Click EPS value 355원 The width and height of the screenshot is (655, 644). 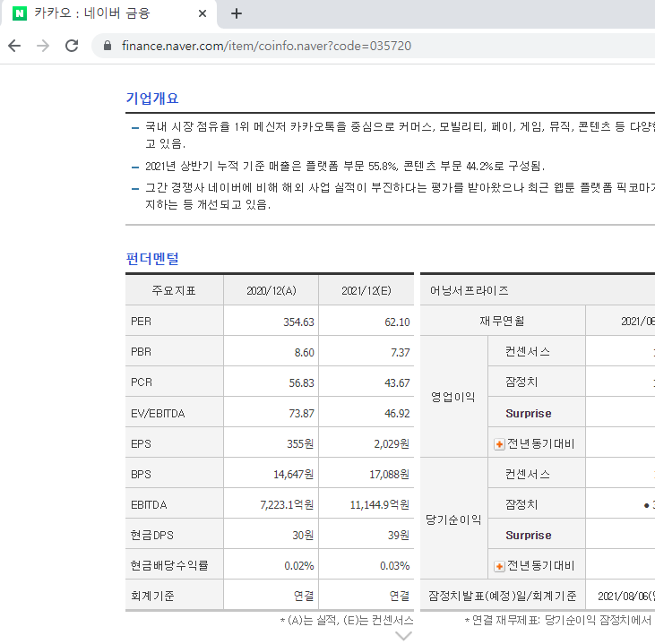click(x=300, y=444)
